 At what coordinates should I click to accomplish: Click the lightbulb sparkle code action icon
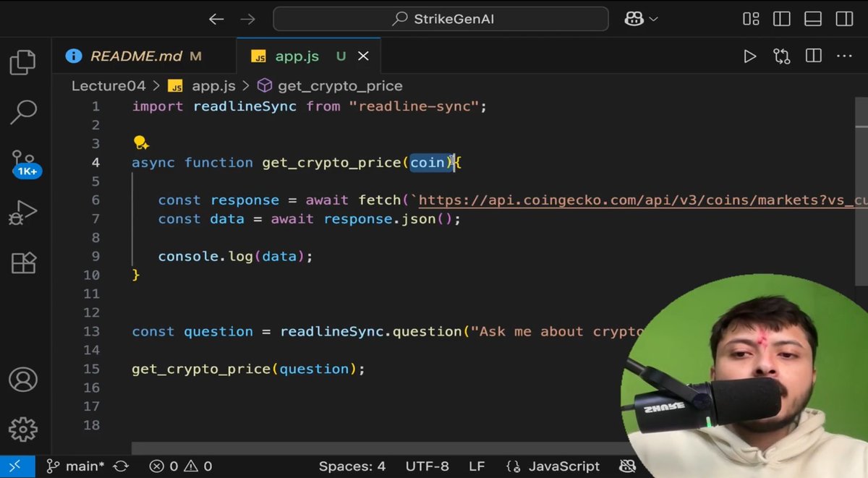pyautogui.click(x=141, y=142)
